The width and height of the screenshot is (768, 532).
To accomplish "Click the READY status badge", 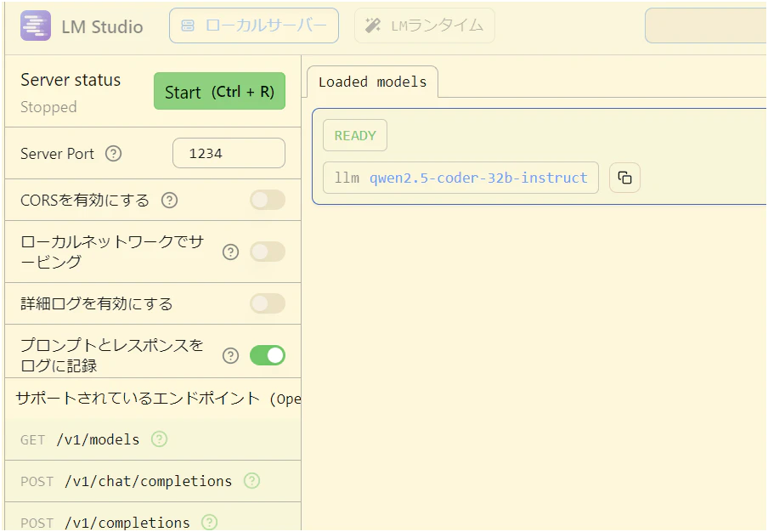I will tap(355, 135).
